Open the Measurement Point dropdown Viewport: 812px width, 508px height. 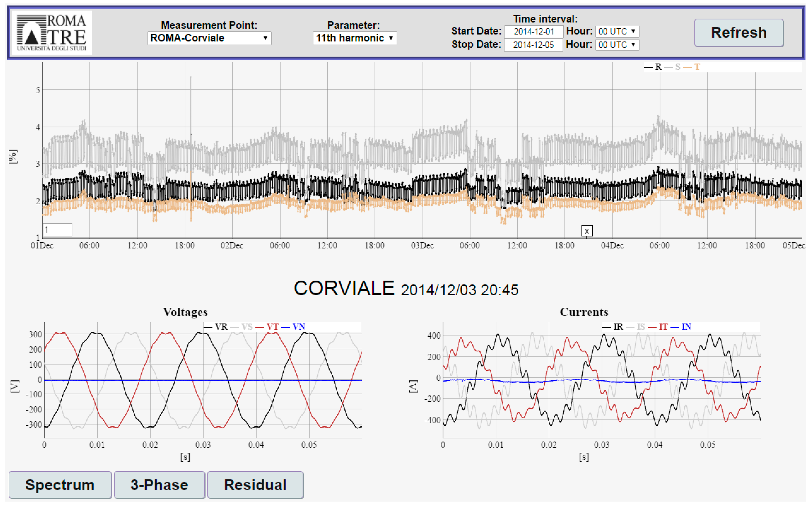(209, 38)
